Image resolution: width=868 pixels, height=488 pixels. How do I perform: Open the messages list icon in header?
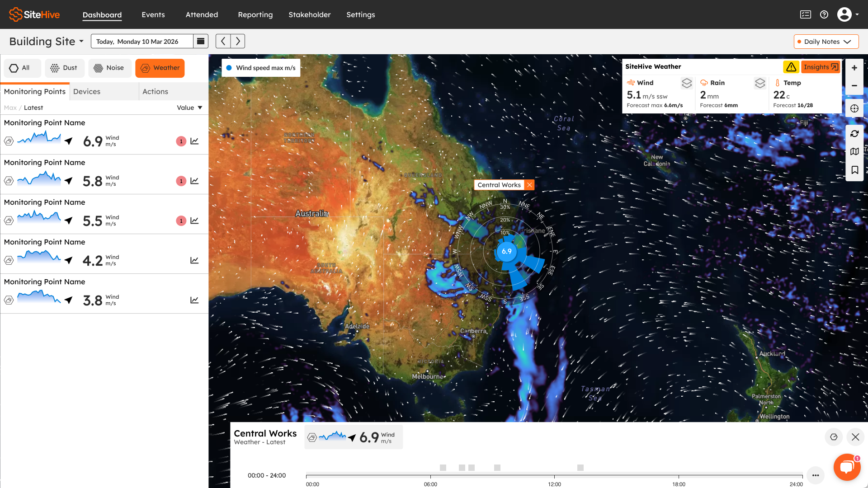point(805,14)
